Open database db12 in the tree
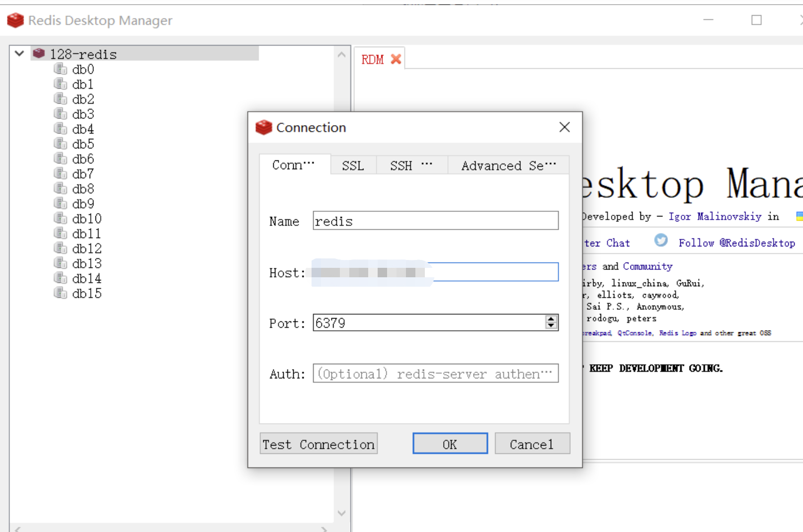 pos(87,248)
